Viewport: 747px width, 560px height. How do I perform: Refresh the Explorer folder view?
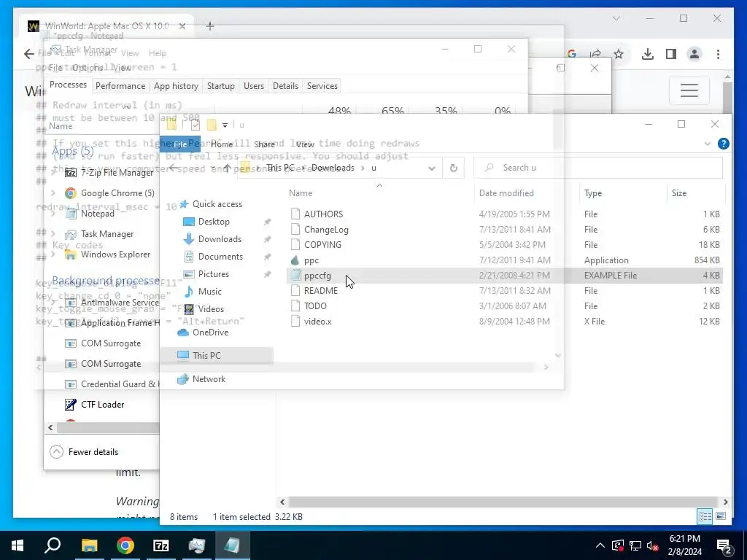454,168
